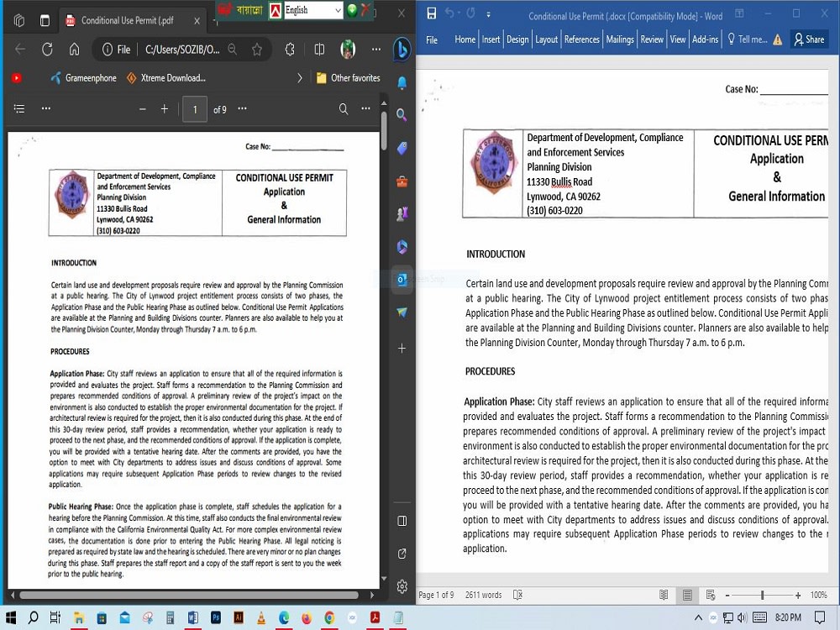This screenshot has width=840, height=630.
Task: Open the Edge extensions puzzle icon
Action: coord(290,50)
